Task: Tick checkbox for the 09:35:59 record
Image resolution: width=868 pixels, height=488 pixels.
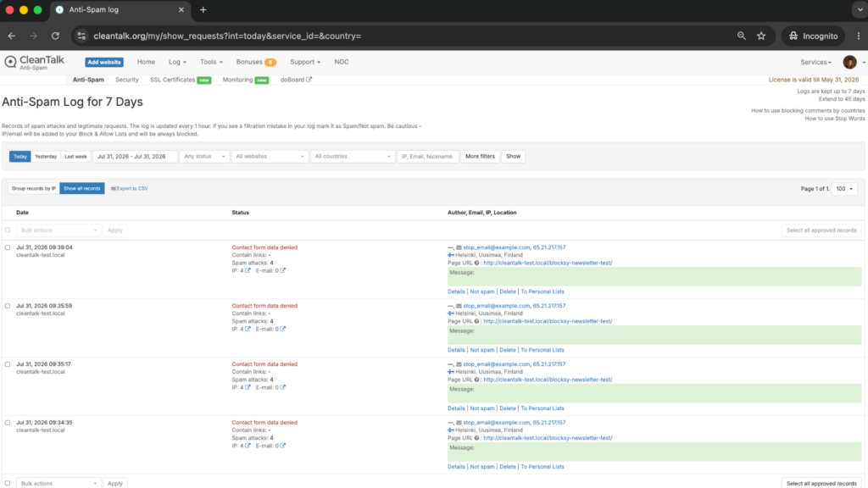Action: tap(8, 305)
